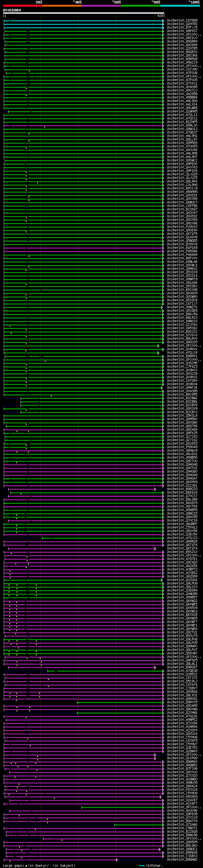Click the red 20% identity color segment
This screenshot has width=203, height=868.
[x=23, y=6]
